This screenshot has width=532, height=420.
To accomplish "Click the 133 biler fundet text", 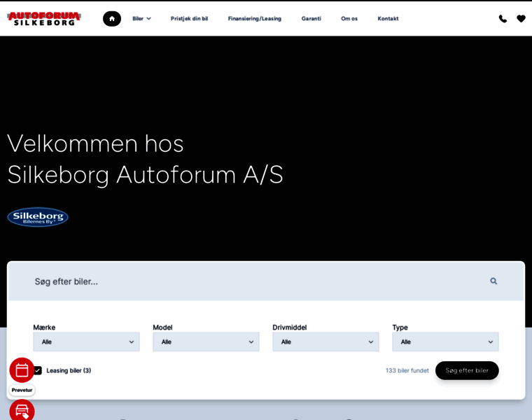I will [407, 370].
